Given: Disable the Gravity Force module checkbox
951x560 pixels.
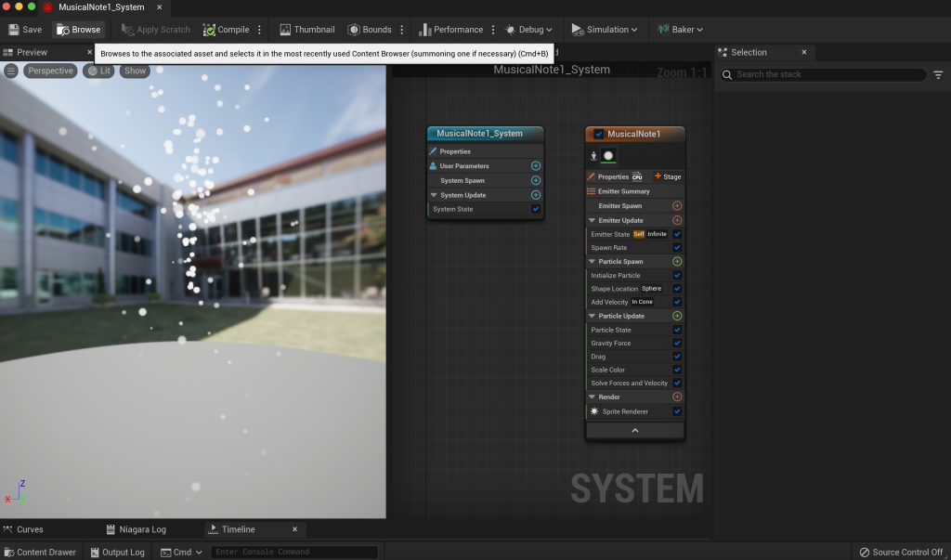Looking at the screenshot, I should 677,344.
